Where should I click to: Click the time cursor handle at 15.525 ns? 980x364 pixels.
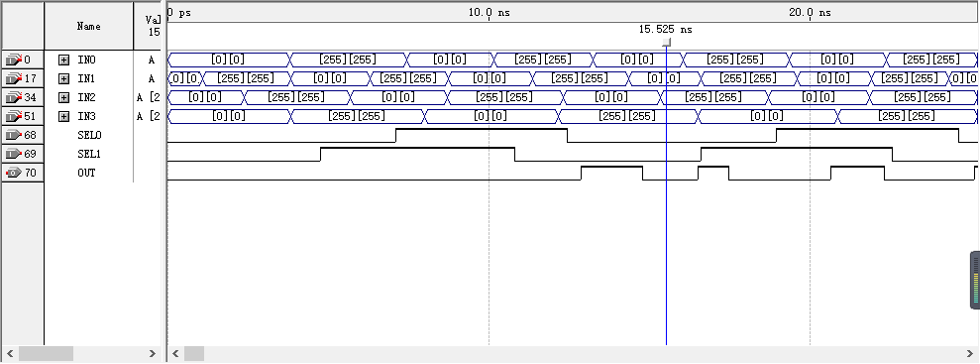click(666, 43)
